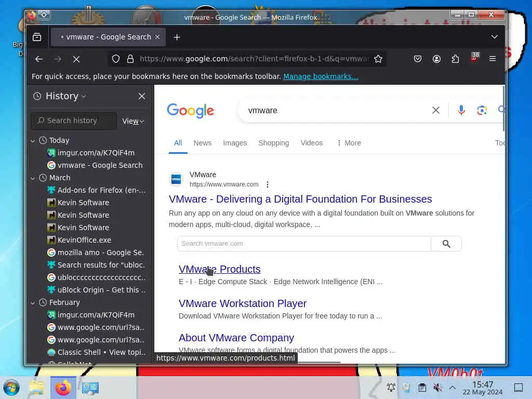Viewport: 532px width, 399px height.
Task: Open the View sorting dropdown
Action: tap(133, 121)
